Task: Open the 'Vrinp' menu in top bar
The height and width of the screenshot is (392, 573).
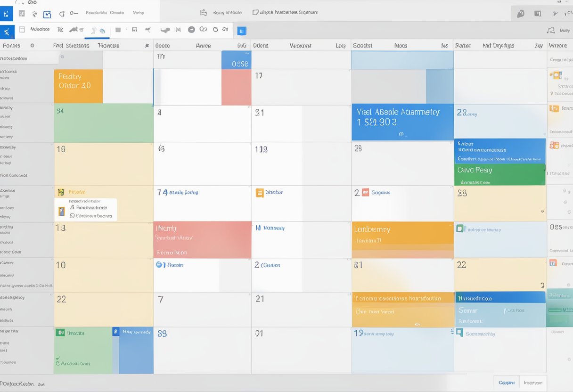Action: [x=138, y=13]
